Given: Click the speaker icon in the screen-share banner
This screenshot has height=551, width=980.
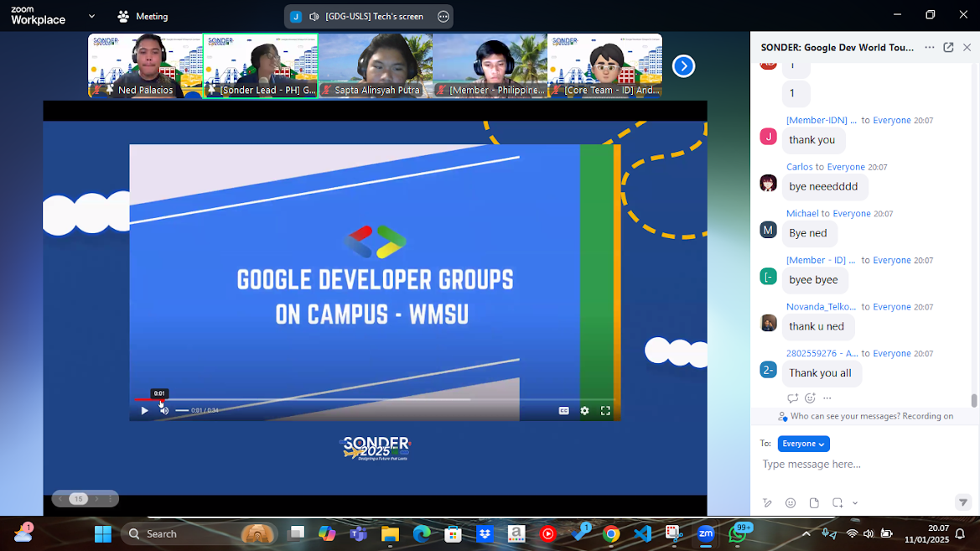Looking at the screenshot, I should pos(314,16).
